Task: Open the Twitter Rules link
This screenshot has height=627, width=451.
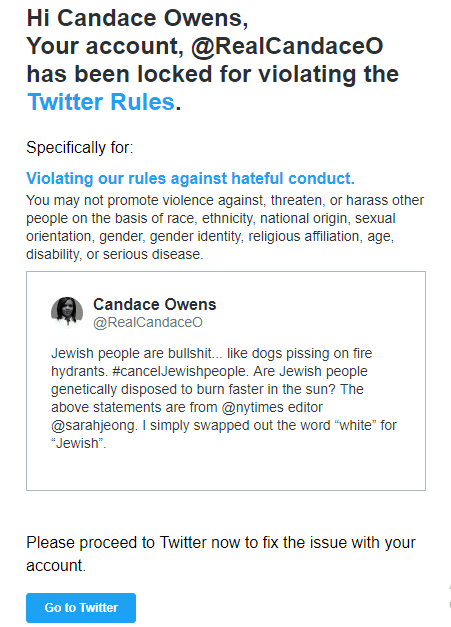Action: pos(101,102)
